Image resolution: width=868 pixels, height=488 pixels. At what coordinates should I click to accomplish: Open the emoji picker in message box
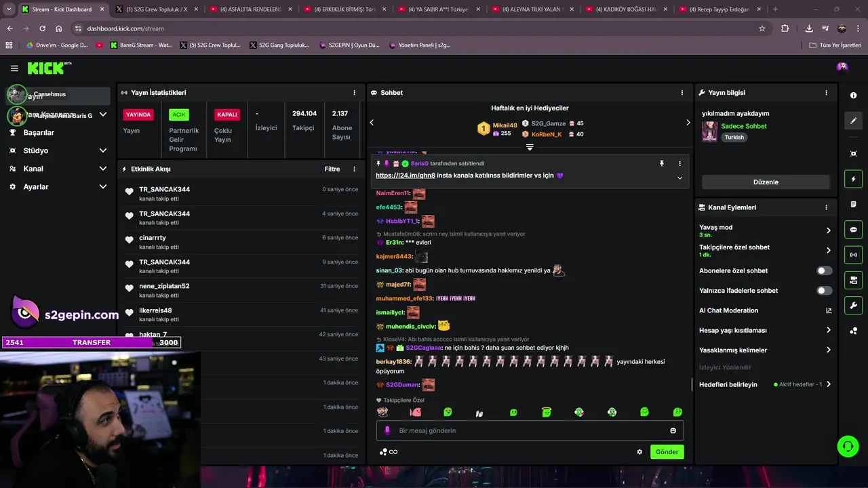pos(673,430)
